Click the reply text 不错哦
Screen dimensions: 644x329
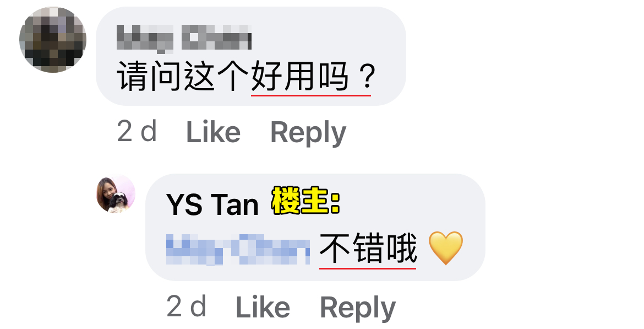(368, 249)
